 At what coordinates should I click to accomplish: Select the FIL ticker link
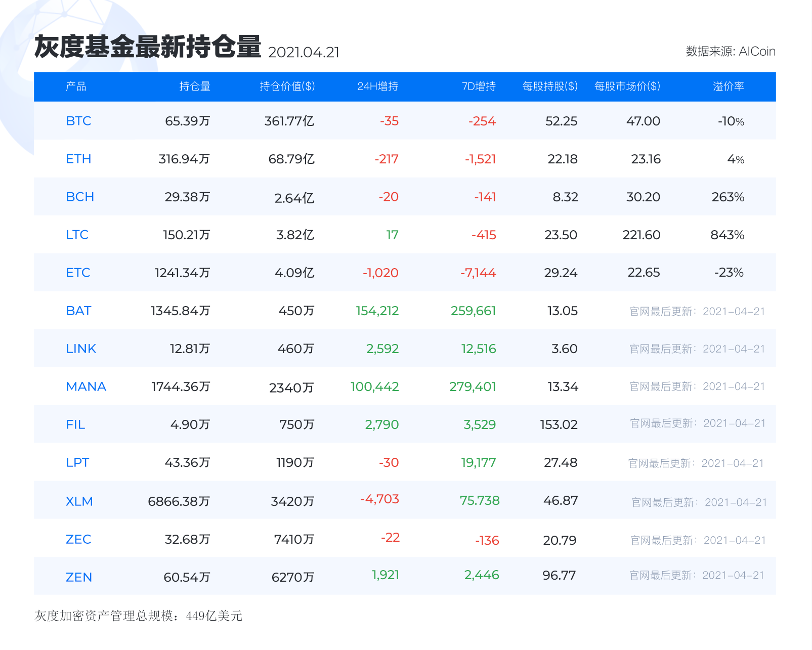pos(75,424)
